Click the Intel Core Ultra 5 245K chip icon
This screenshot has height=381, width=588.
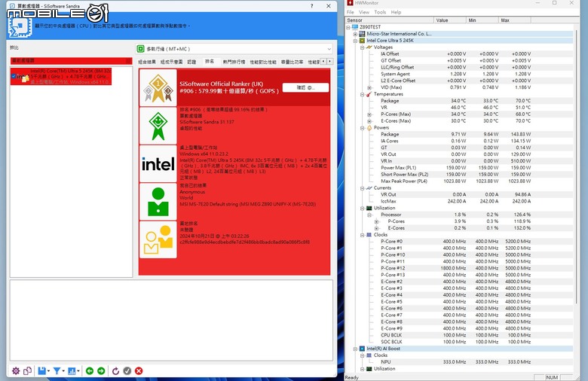tap(362, 41)
